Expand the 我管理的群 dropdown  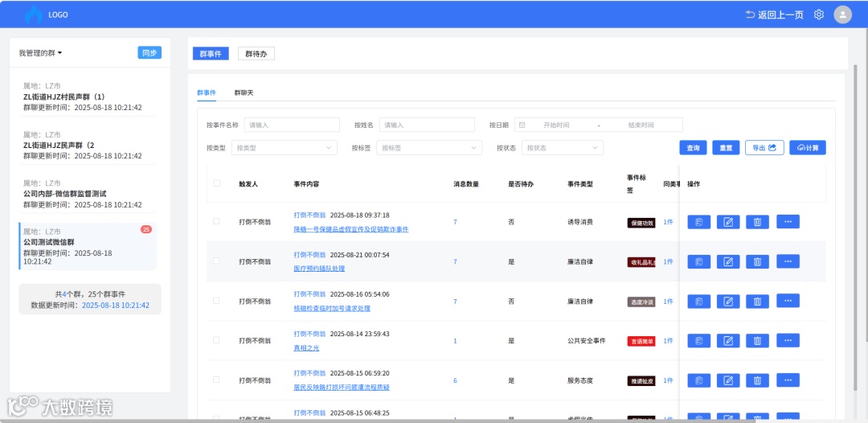[40, 53]
